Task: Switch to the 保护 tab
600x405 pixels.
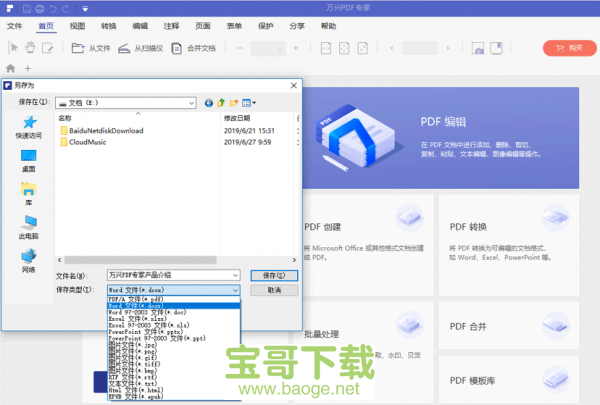Action: click(266, 26)
